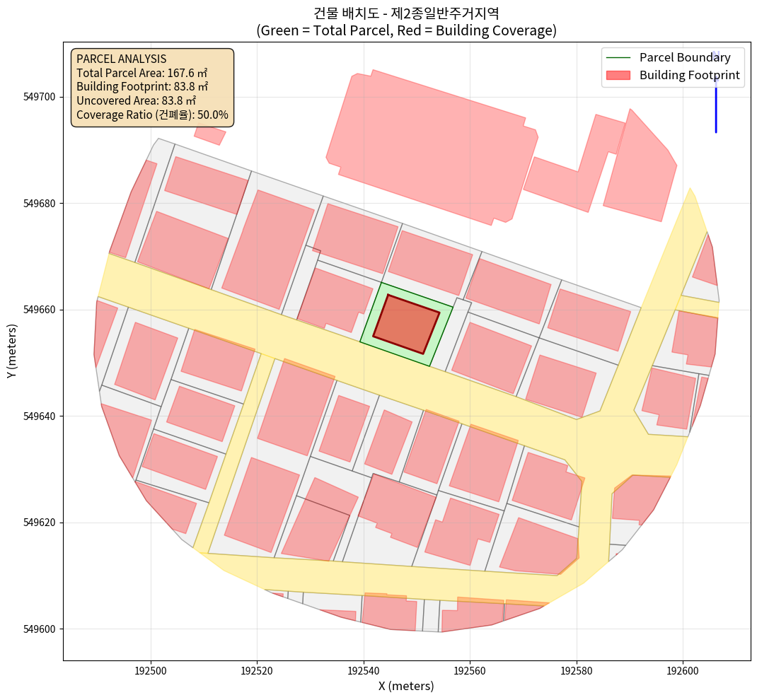Click the 549660 tick label on y-axis
Image resolution: width=757 pixels, height=700 pixels.
click(x=42, y=310)
